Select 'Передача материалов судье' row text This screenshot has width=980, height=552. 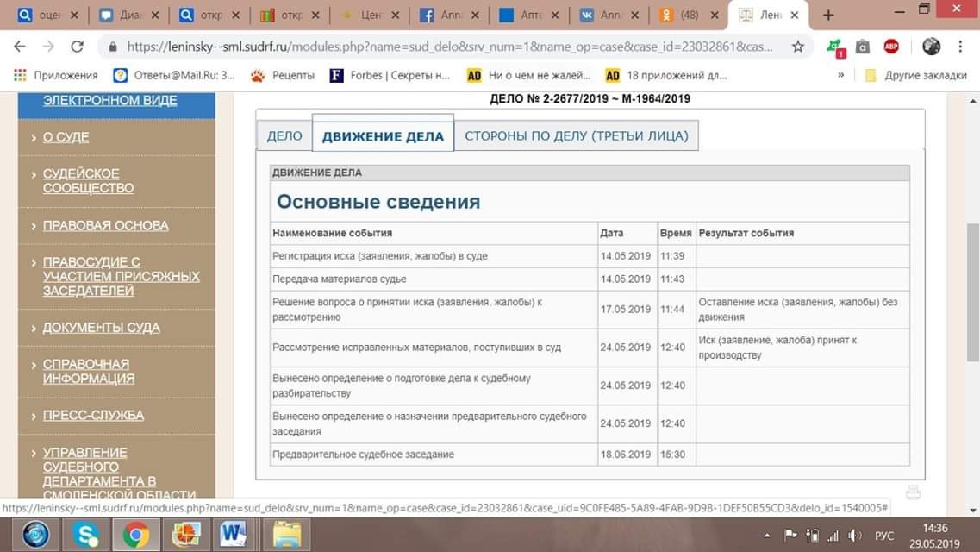[x=340, y=279]
